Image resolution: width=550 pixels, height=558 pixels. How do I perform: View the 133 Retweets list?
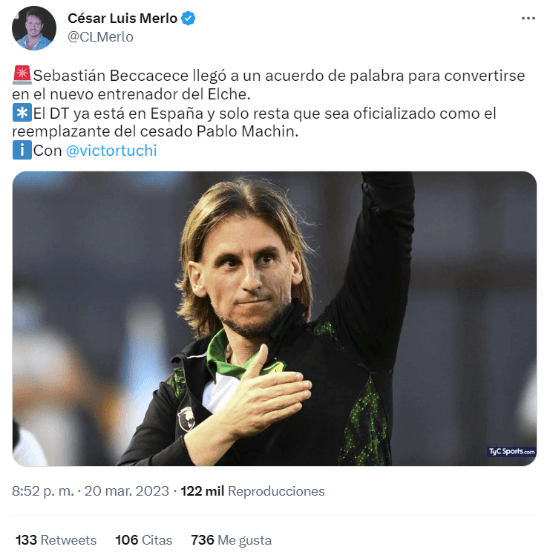coord(56,540)
